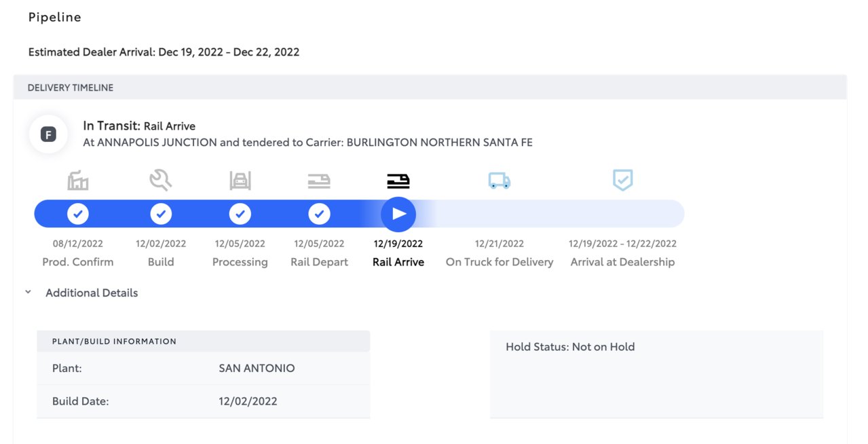
Task: Click the Hold Status: Not on Hold text
Action: pyautogui.click(x=570, y=347)
